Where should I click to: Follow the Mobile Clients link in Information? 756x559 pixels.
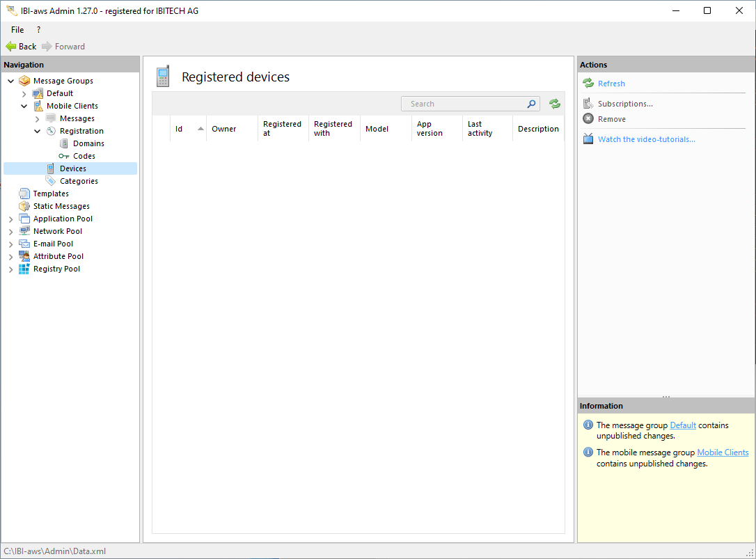point(723,452)
